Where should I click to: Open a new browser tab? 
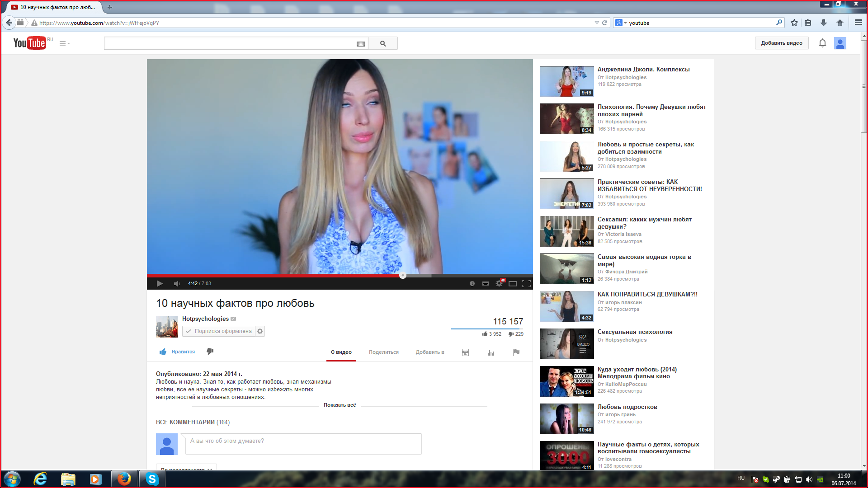(110, 7)
